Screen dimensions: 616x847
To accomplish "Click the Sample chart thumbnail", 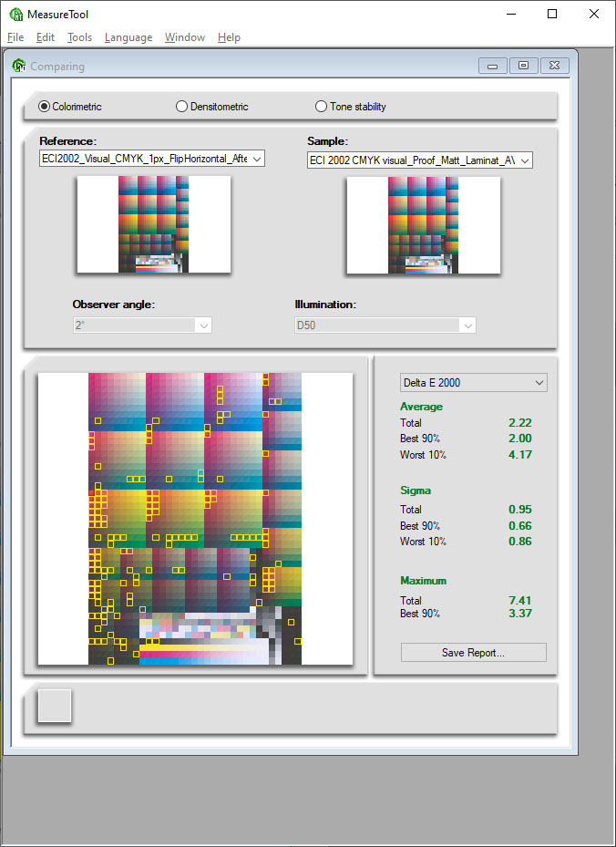I will (423, 225).
